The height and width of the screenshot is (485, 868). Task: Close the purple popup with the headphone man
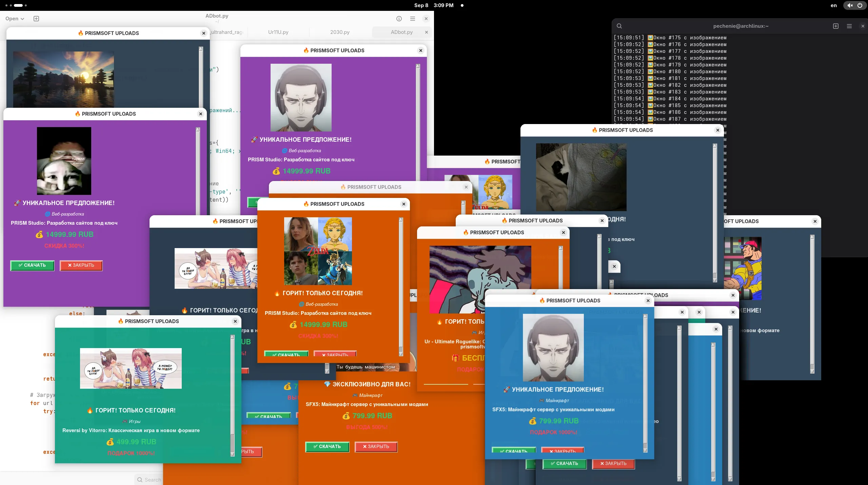[x=421, y=50]
